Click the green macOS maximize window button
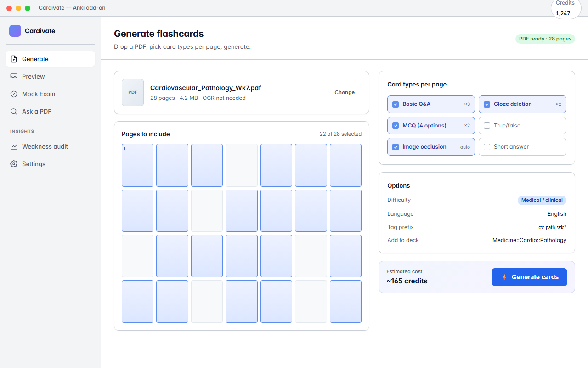The image size is (588, 368). tap(28, 8)
